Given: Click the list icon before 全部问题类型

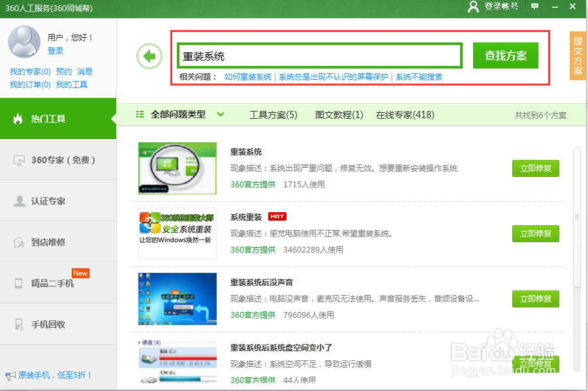Looking at the screenshot, I should pyautogui.click(x=140, y=114).
